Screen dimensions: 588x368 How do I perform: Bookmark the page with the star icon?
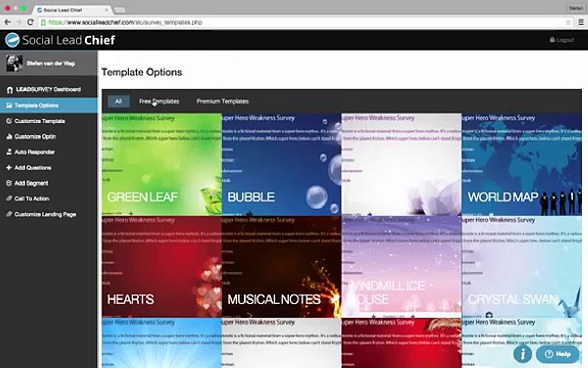[x=568, y=22]
